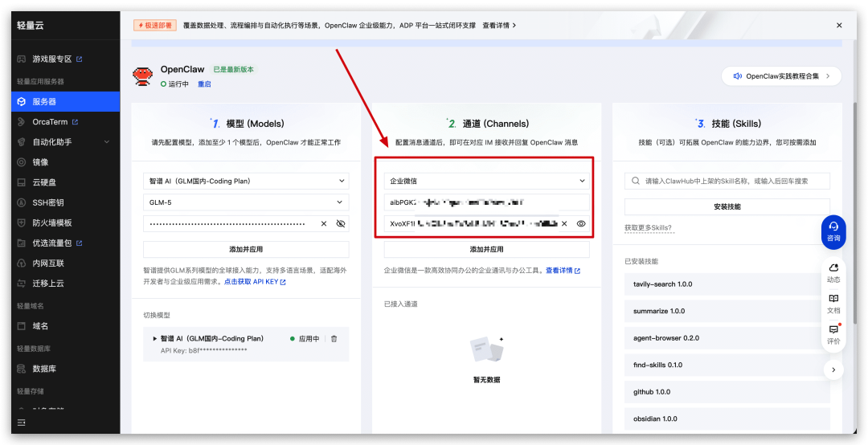Click 添加并应用 under Models
The image size is (868, 445).
(246, 249)
